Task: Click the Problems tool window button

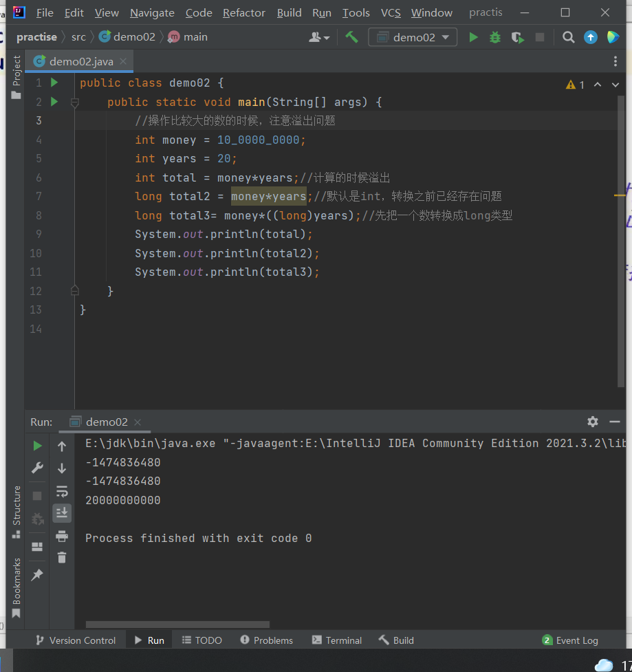Action: 266,640
